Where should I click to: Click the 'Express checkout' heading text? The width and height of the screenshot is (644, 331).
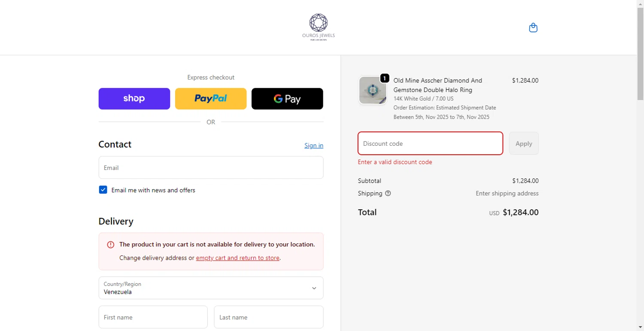click(x=211, y=77)
